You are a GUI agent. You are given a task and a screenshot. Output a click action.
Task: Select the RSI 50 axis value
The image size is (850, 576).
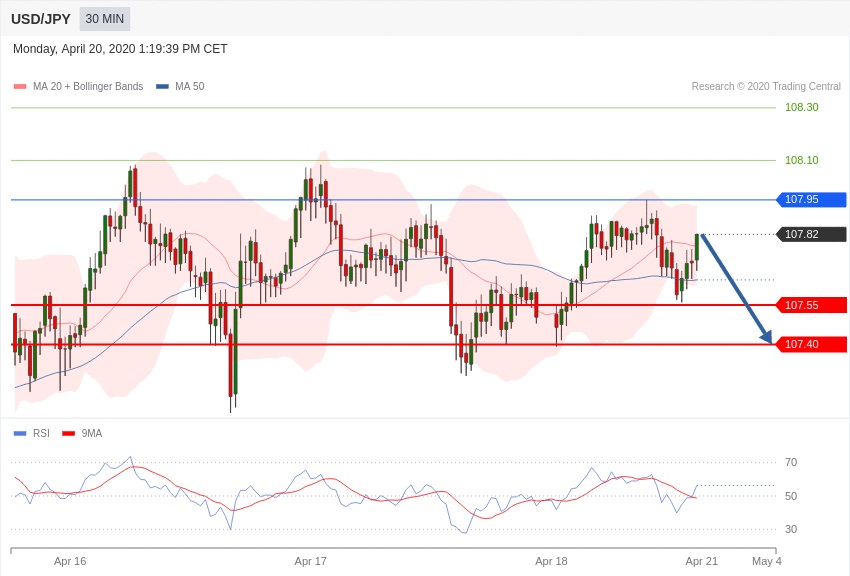click(x=791, y=496)
